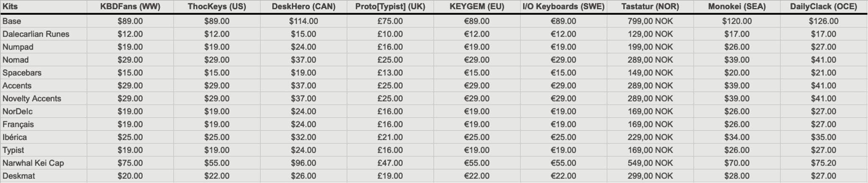Click the I/O Keyboards (SWE) column header
This screenshot has width=868, height=183.
coord(563,7)
